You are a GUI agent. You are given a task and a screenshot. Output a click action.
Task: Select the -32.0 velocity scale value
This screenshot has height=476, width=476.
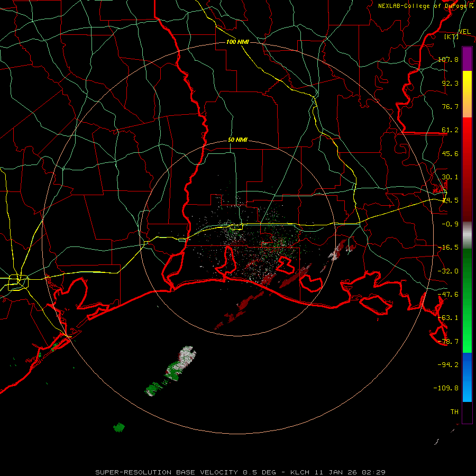(x=448, y=271)
